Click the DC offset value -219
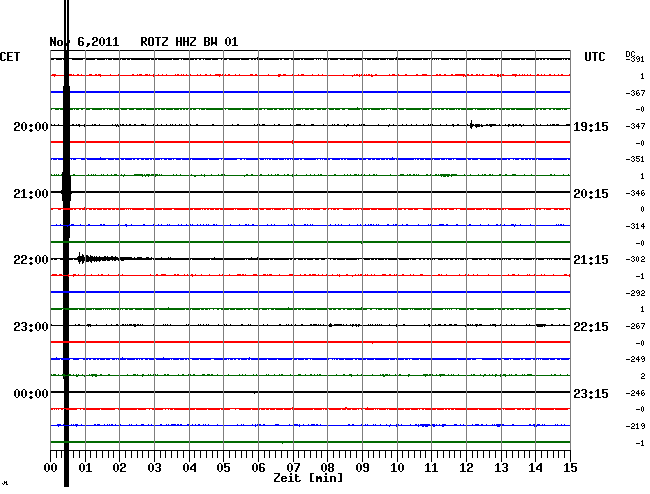 (635, 426)
